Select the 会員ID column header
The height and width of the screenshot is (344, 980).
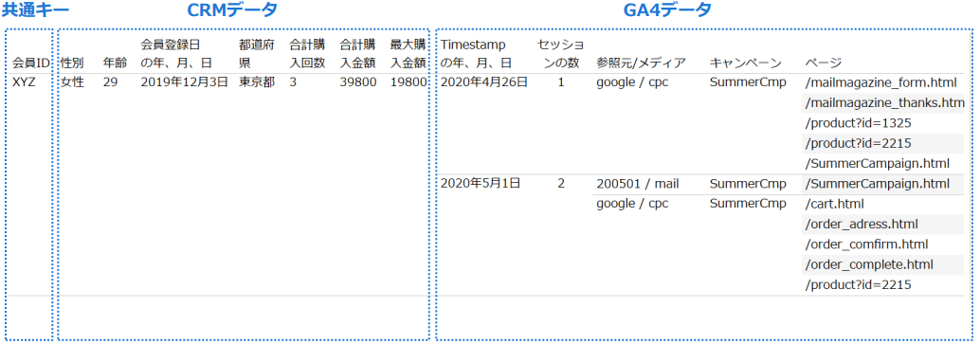tap(30, 63)
